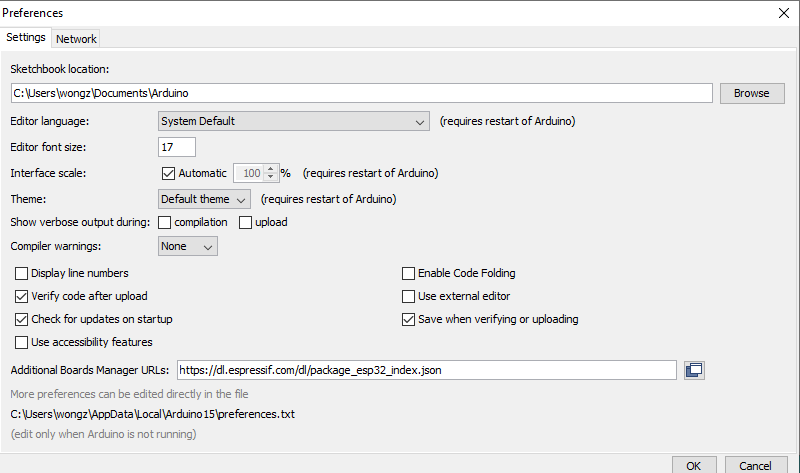Close the Preferences dialog
800x473 pixels.
784,13
